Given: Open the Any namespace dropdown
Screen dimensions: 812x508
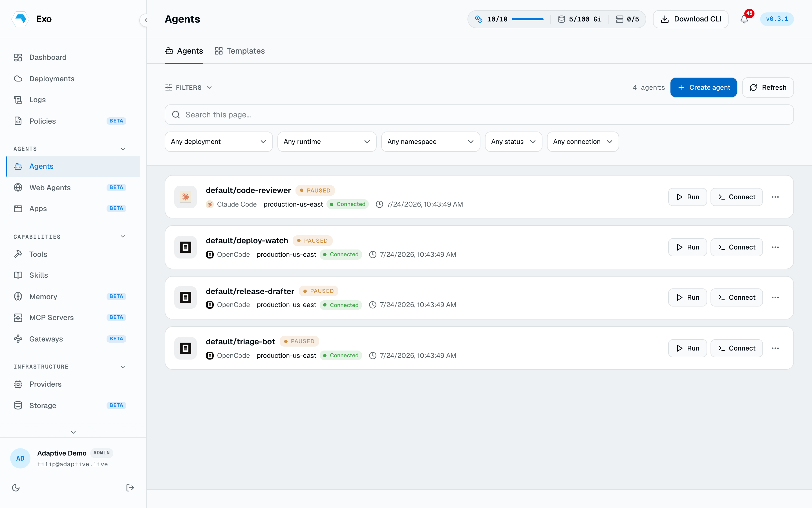Looking at the screenshot, I should pyautogui.click(x=431, y=142).
